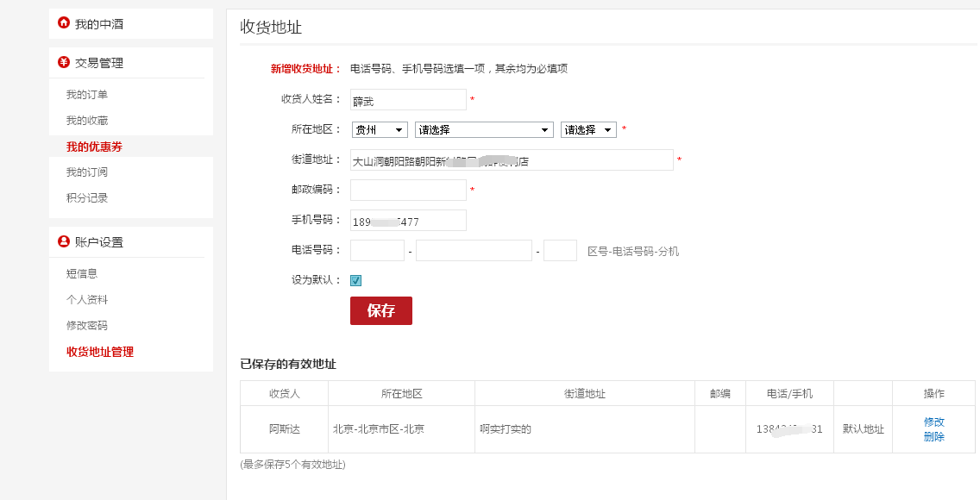The height and width of the screenshot is (500, 980).
Task: Click the 街道地址 input field
Action: [512, 159]
